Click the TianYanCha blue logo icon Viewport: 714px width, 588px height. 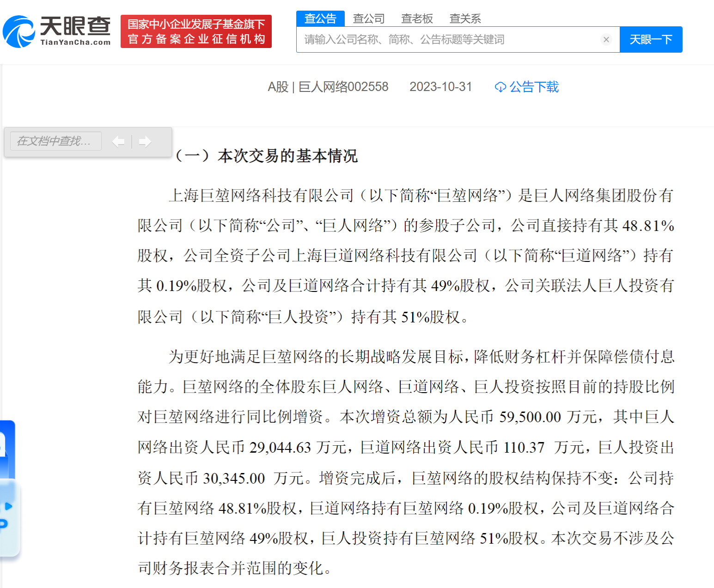click(18, 30)
